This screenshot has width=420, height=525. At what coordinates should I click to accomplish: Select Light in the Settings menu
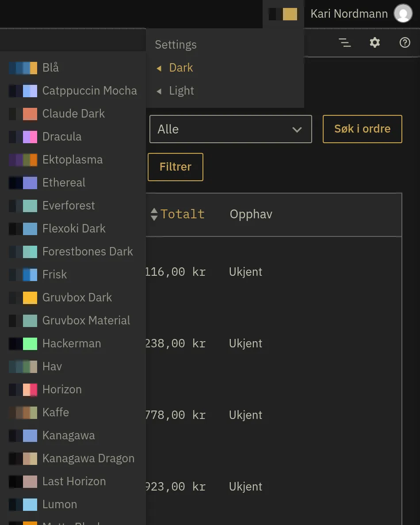click(x=182, y=91)
